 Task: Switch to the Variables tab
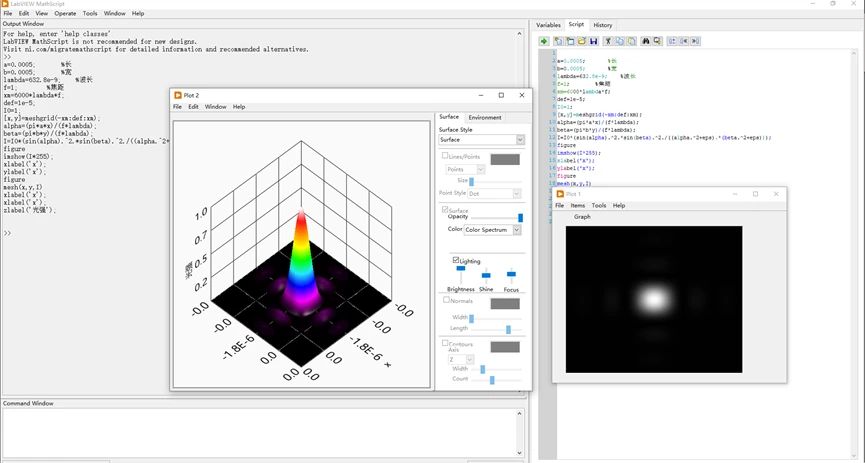click(548, 25)
